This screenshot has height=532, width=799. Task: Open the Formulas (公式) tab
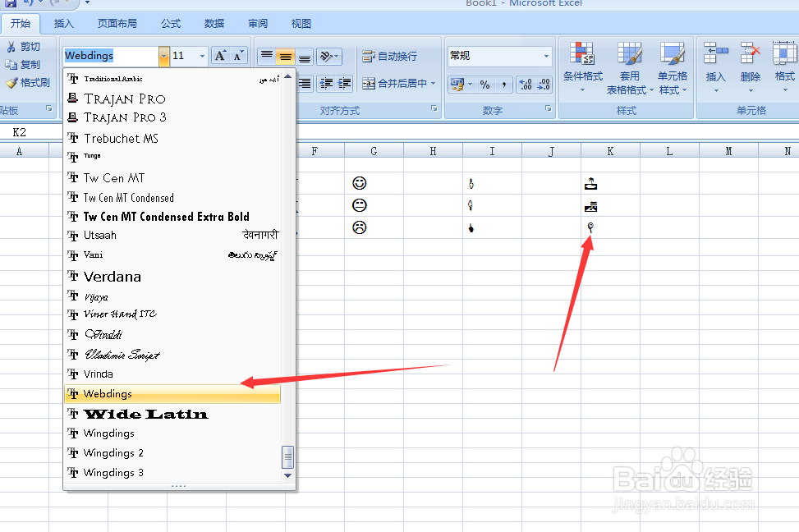[171, 24]
